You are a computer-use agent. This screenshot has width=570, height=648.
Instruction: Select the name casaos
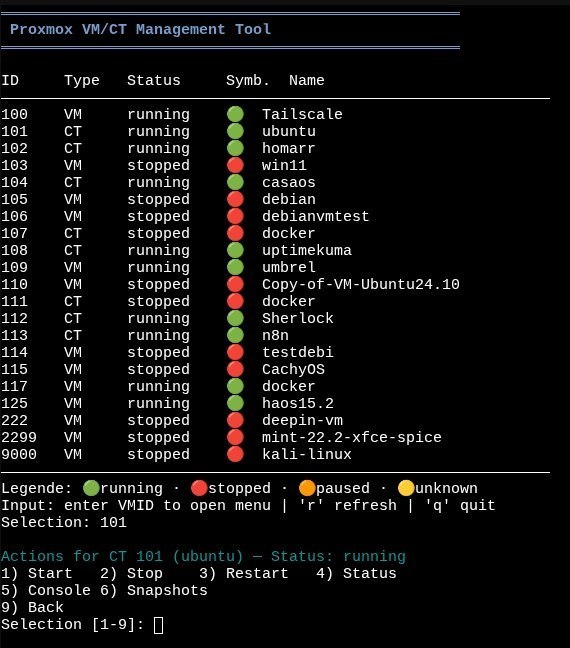click(289, 182)
